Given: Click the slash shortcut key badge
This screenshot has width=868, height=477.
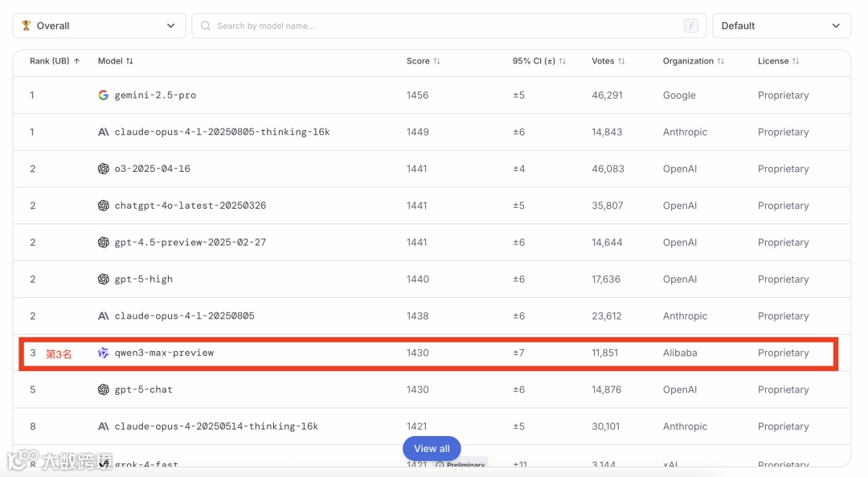Looking at the screenshot, I should [691, 26].
